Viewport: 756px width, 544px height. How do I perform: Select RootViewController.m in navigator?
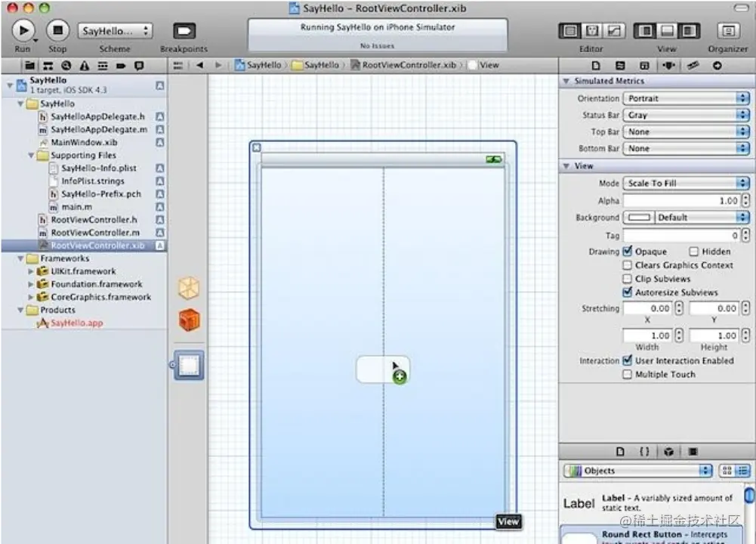(x=95, y=233)
